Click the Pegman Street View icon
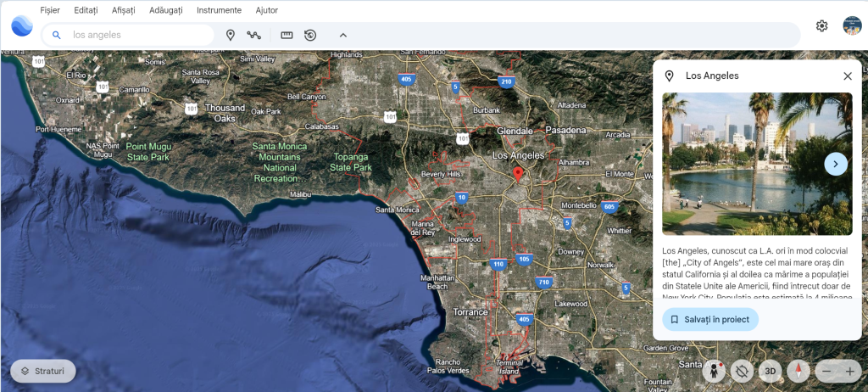 (714, 371)
